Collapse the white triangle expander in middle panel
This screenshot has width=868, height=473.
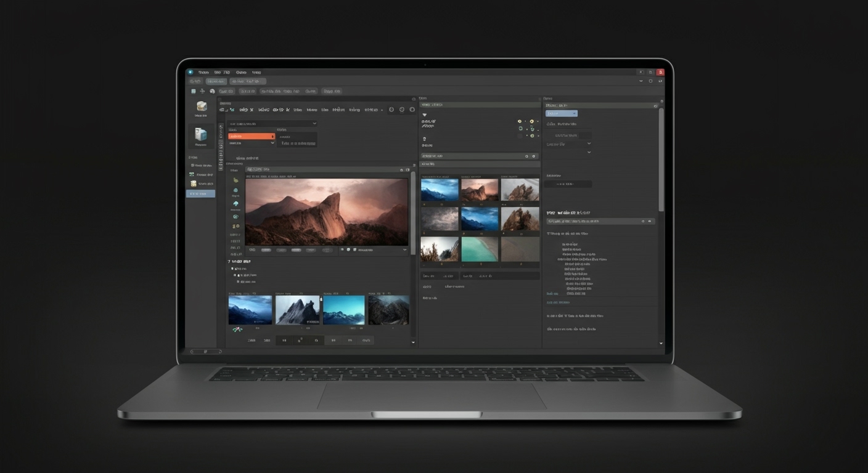[424, 115]
